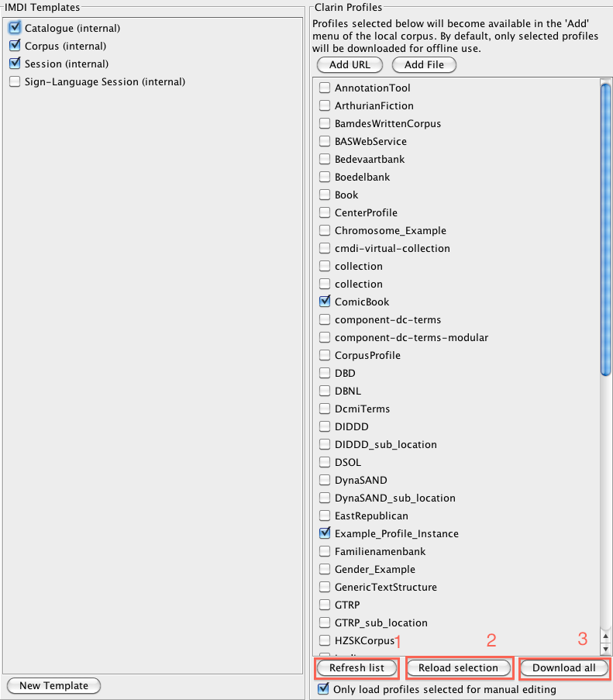Click the New Template button
Screen dimensions: 613x700
pyautogui.click(x=53, y=685)
